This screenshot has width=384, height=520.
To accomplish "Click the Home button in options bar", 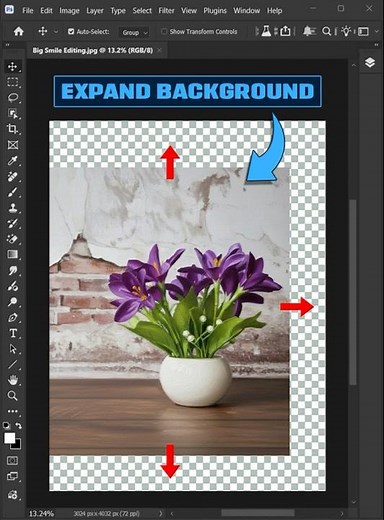I will (19, 31).
